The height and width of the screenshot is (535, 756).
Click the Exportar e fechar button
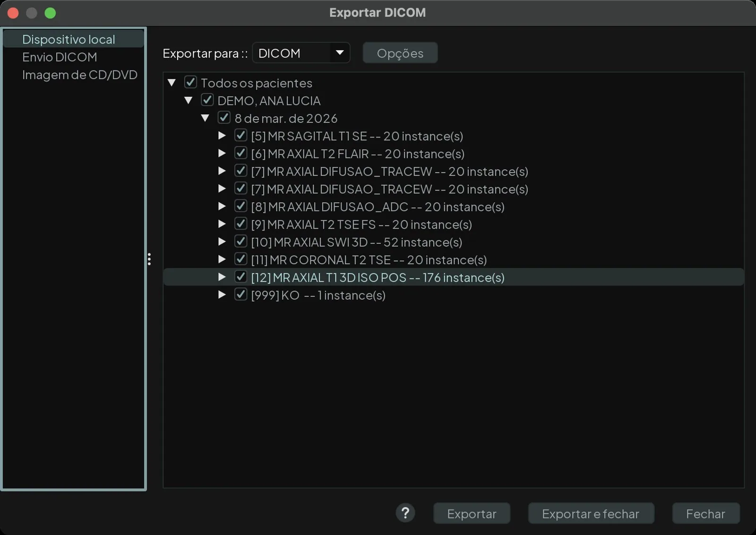[591, 513]
